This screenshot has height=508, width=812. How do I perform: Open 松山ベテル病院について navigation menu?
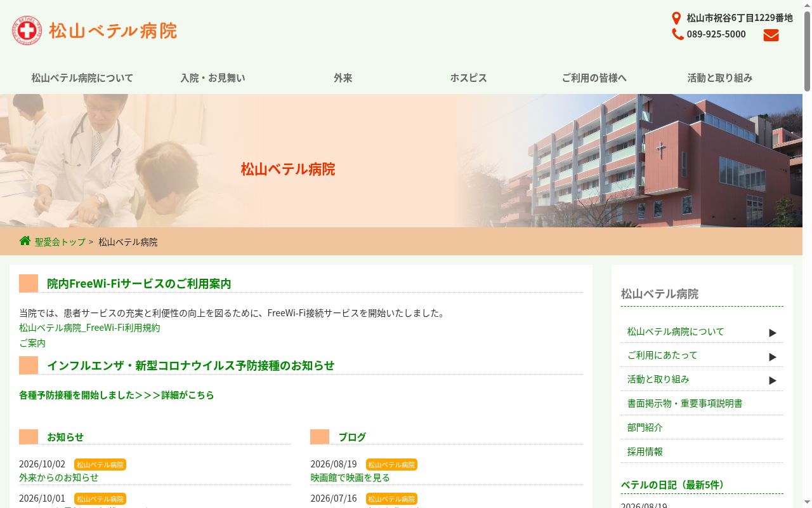coord(82,77)
